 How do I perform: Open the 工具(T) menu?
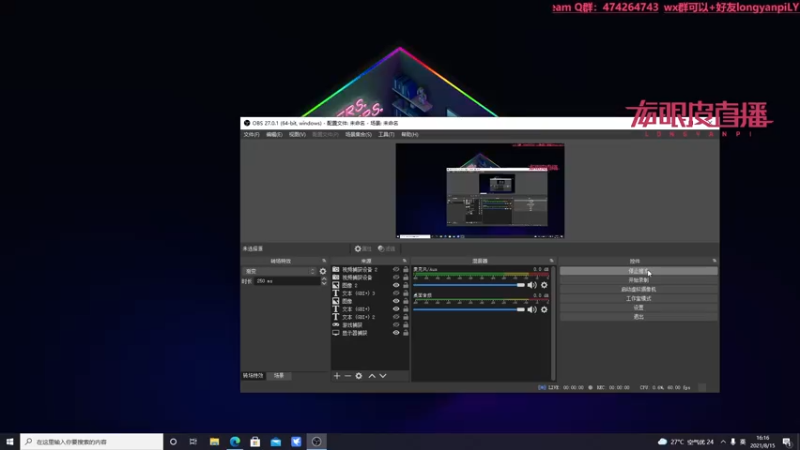[386, 135]
